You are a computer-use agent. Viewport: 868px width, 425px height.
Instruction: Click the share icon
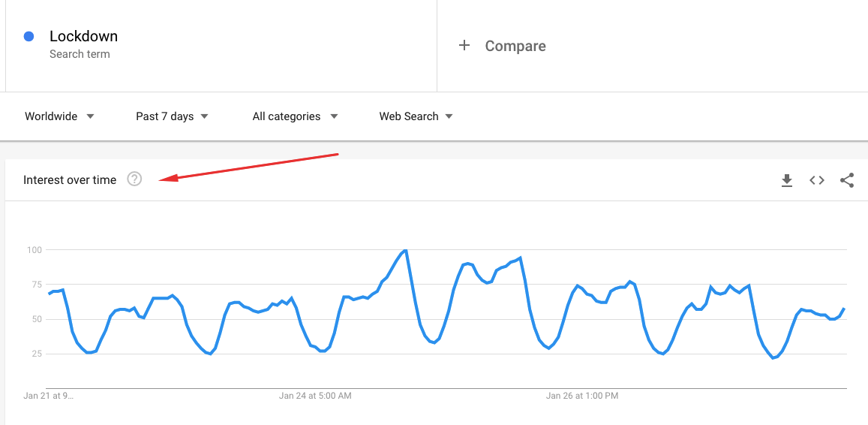(x=847, y=180)
